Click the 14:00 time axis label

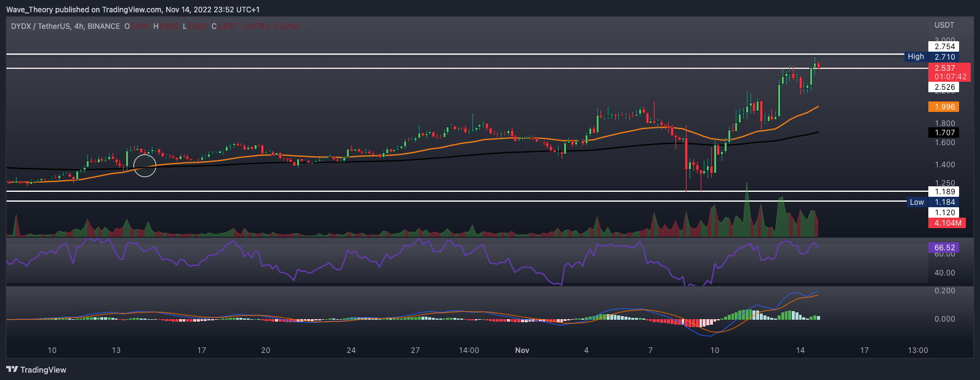(x=469, y=350)
